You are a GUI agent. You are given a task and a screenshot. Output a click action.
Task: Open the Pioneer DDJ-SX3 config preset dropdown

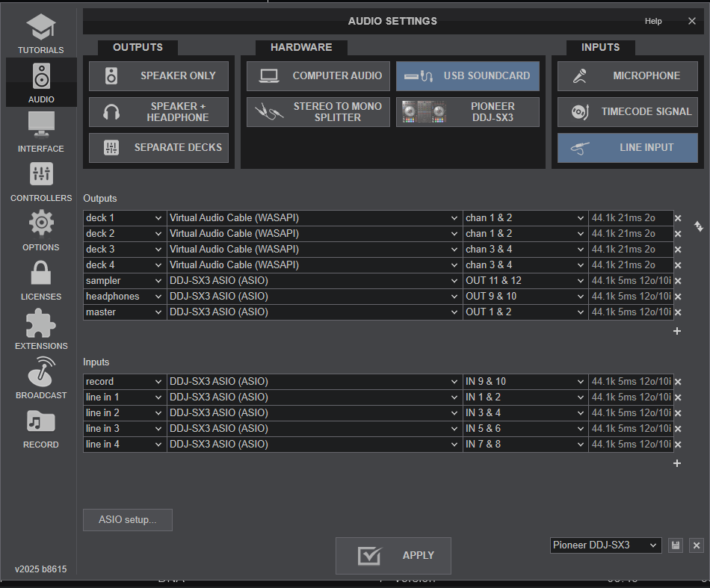[606, 545]
